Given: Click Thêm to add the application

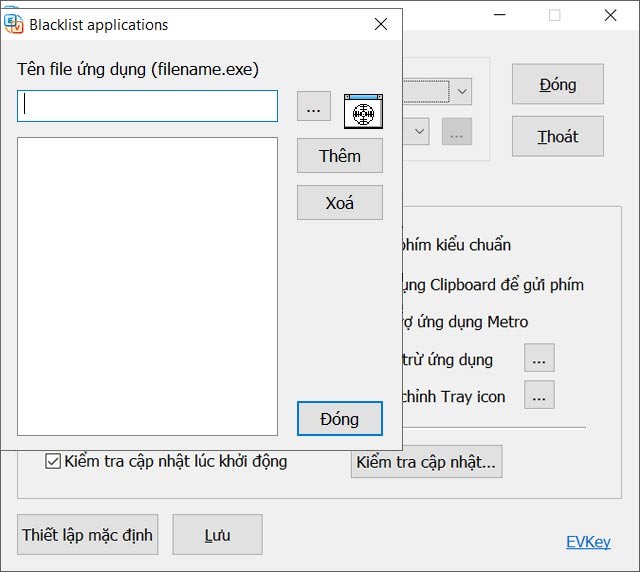Looking at the screenshot, I should [x=340, y=156].
